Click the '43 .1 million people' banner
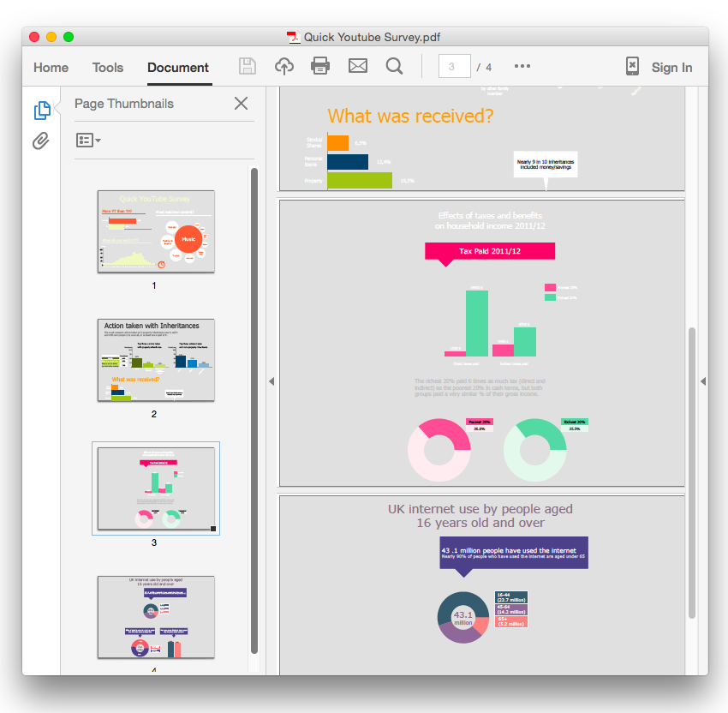The width and height of the screenshot is (728, 713). point(514,553)
